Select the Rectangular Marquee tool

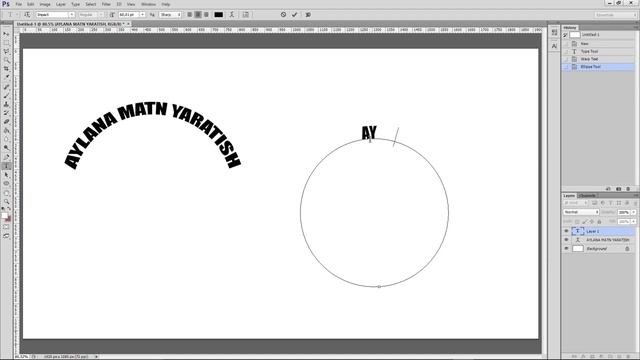coord(6,43)
